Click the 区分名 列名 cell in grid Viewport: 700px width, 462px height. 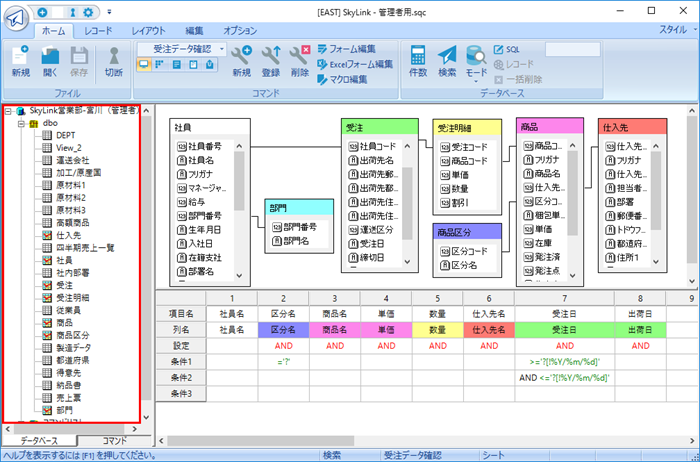click(x=283, y=330)
